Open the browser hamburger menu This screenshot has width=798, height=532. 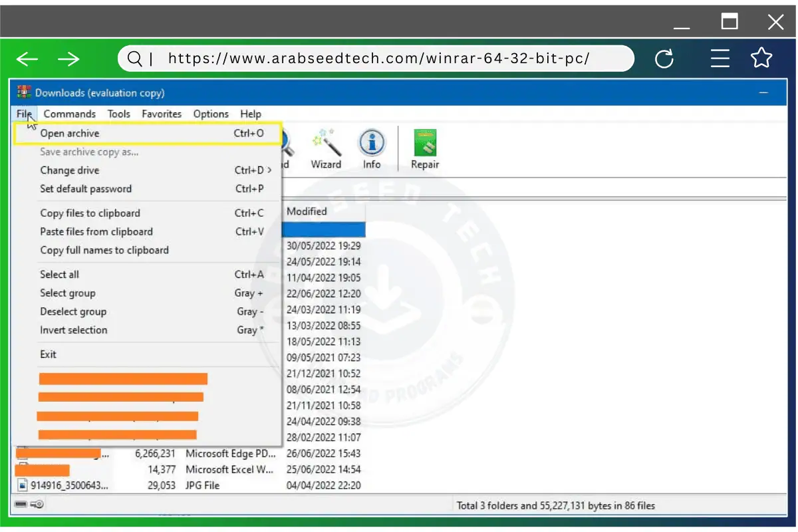click(720, 59)
